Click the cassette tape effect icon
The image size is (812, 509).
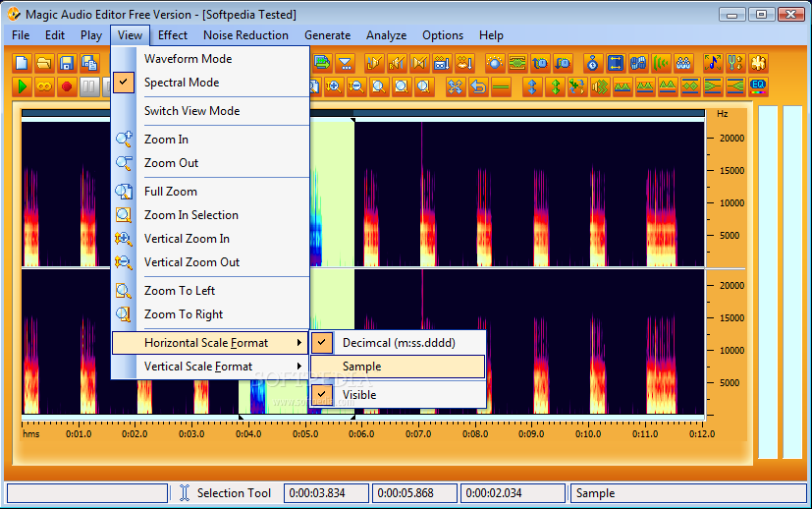click(x=442, y=63)
